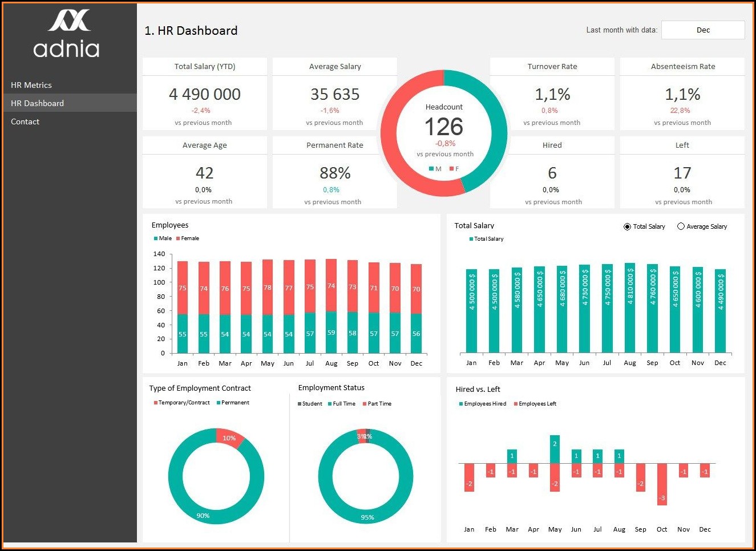Click the Student legend marker

click(x=300, y=404)
